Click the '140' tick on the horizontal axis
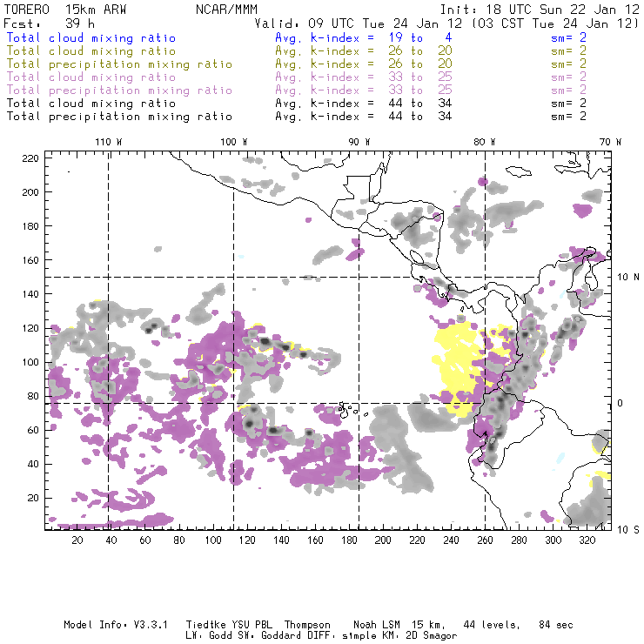This screenshot has height=644, width=644. (x=281, y=540)
